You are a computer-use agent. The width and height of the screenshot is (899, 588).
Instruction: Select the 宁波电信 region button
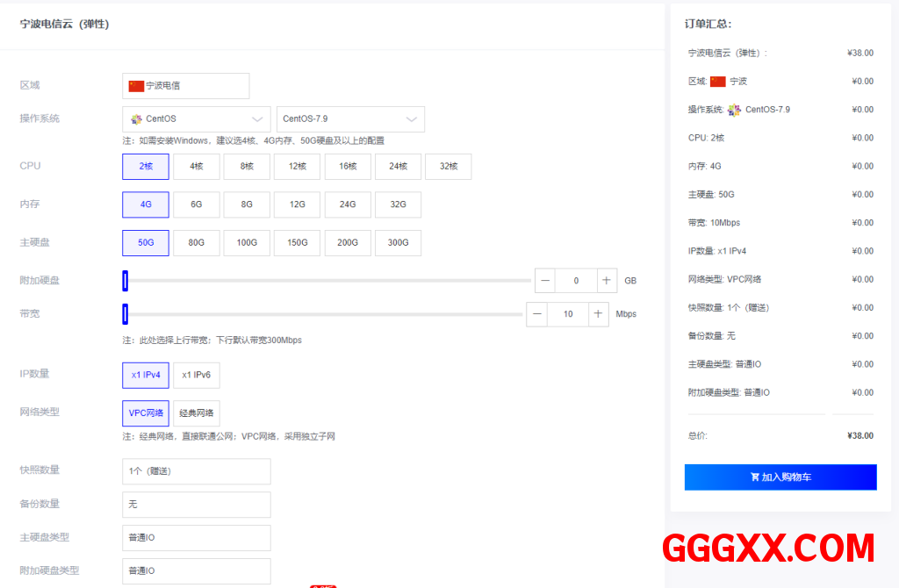185,86
